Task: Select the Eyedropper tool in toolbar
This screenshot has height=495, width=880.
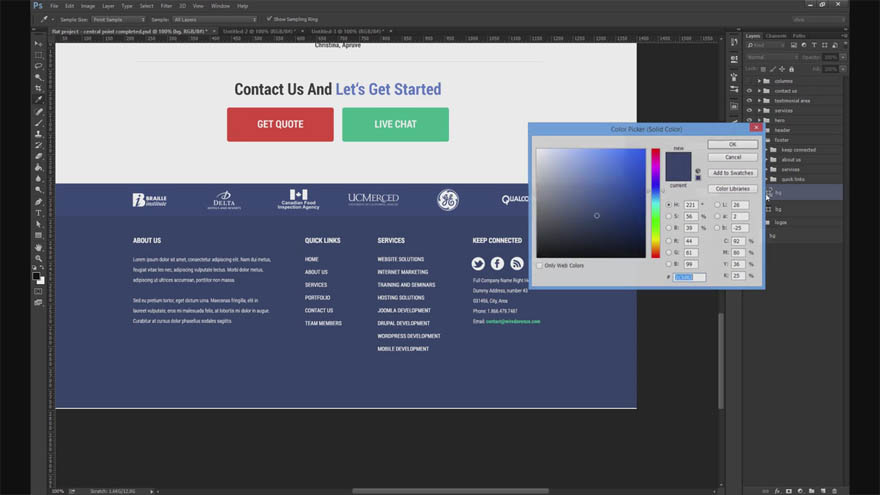Action: coord(38,100)
